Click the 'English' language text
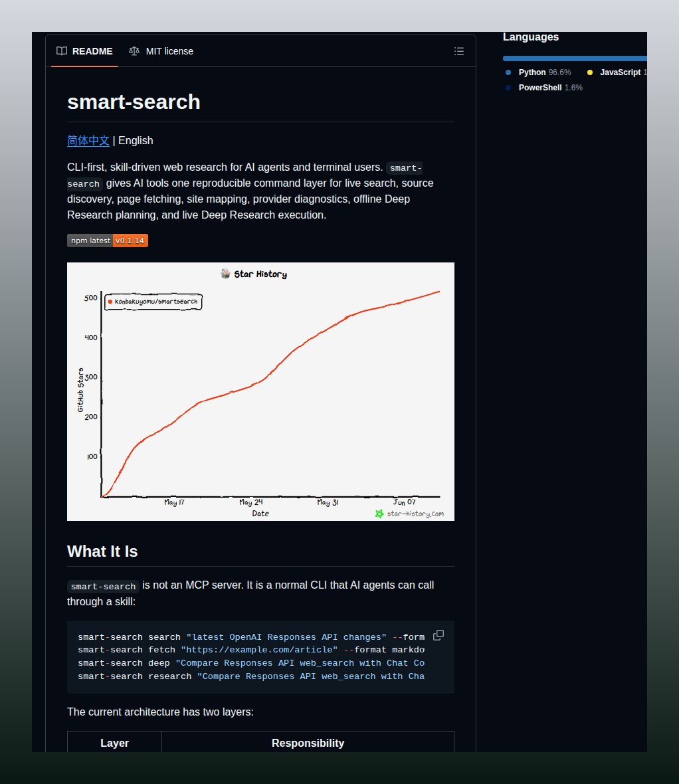679x784 pixels. coord(136,140)
